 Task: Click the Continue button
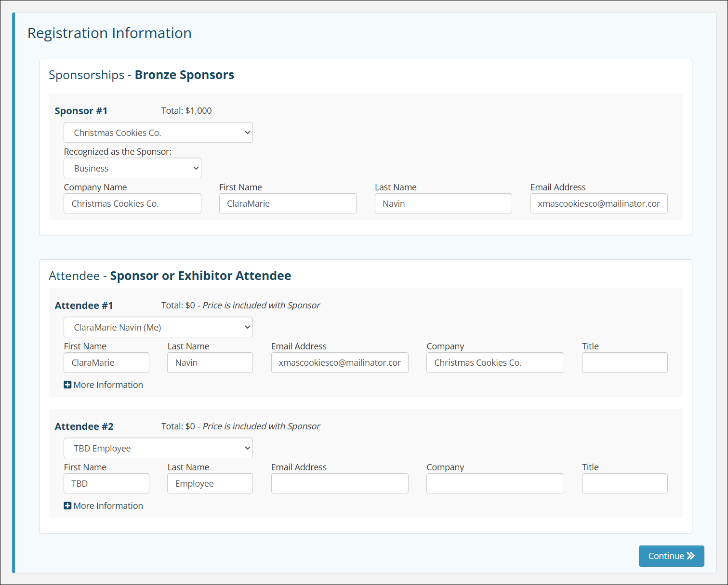coord(672,556)
